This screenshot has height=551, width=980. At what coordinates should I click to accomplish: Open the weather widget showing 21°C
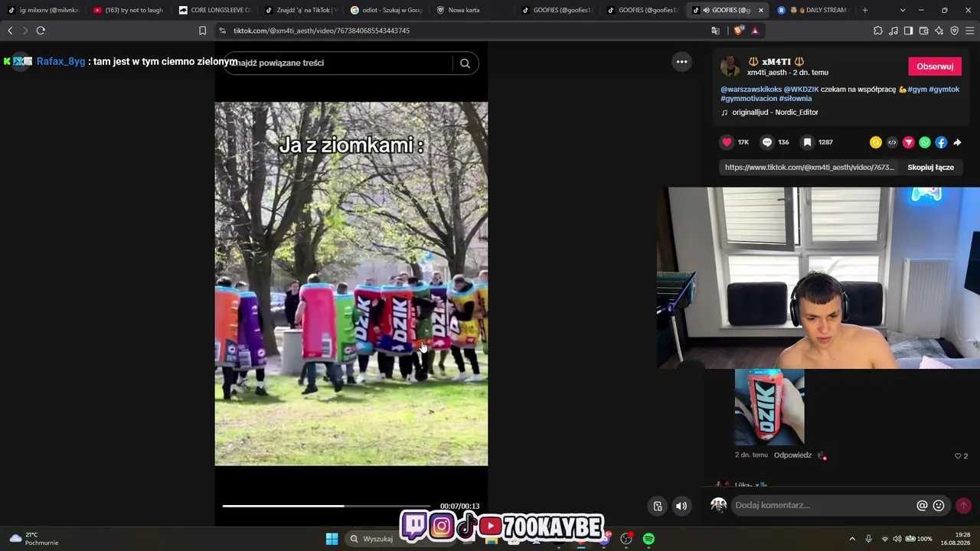pyautogui.click(x=34, y=539)
